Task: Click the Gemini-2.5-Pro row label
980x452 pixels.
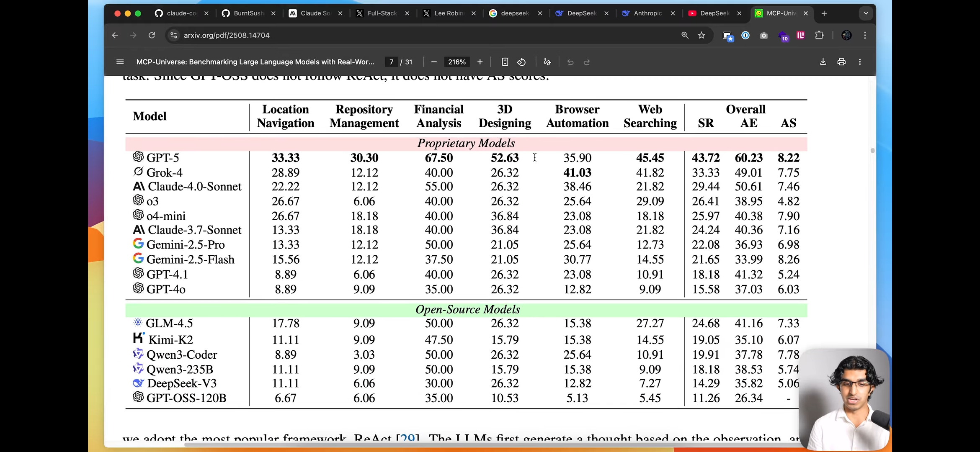Action: click(186, 244)
